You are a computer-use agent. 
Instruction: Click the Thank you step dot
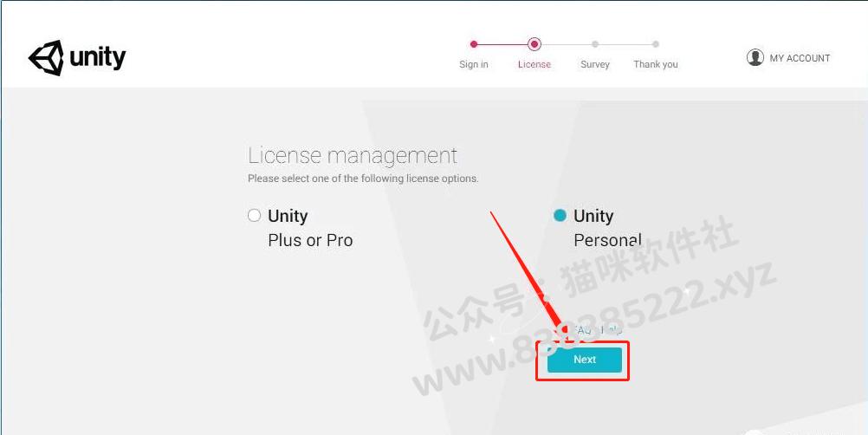[656, 44]
